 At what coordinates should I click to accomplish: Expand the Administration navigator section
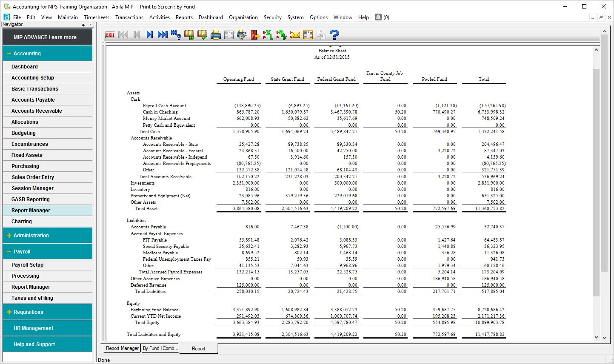9,236
